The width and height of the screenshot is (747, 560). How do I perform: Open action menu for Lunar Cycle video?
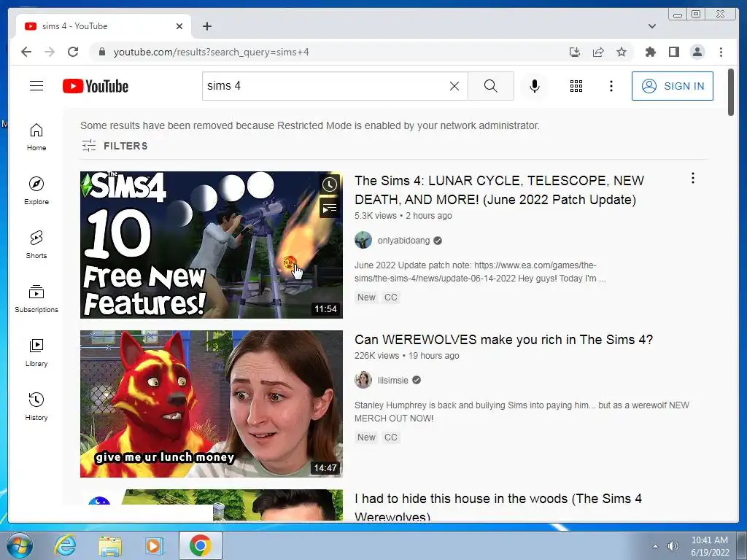(x=693, y=179)
